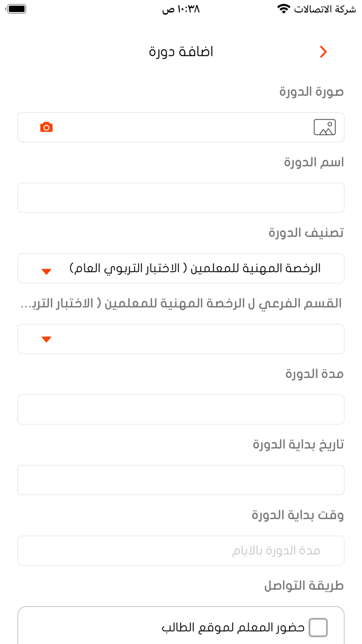Focus the مدة الدورة duration field
Image resolution: width=362 pixels, height=644 pixels.
pyautogui.click(x=181, y=409)
